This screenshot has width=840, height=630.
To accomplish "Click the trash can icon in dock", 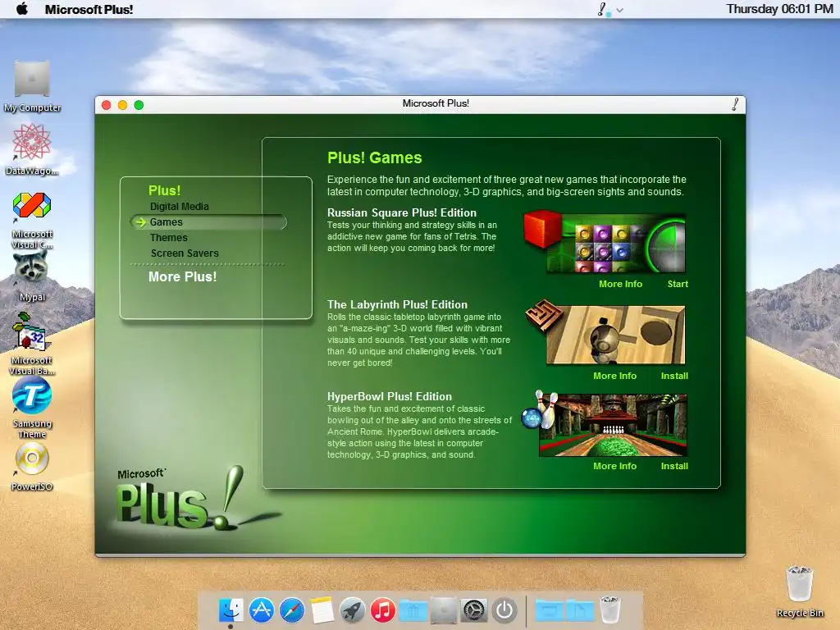I will coord(610,610).
